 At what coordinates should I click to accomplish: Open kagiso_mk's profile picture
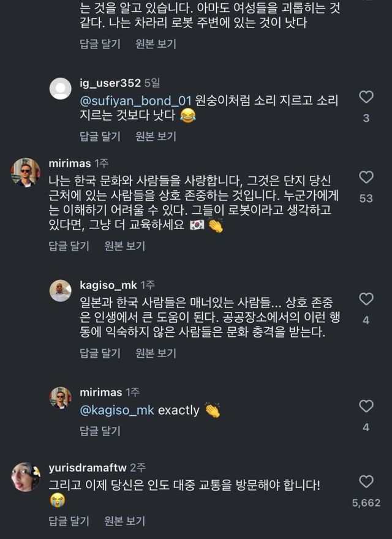click(60, 291)
